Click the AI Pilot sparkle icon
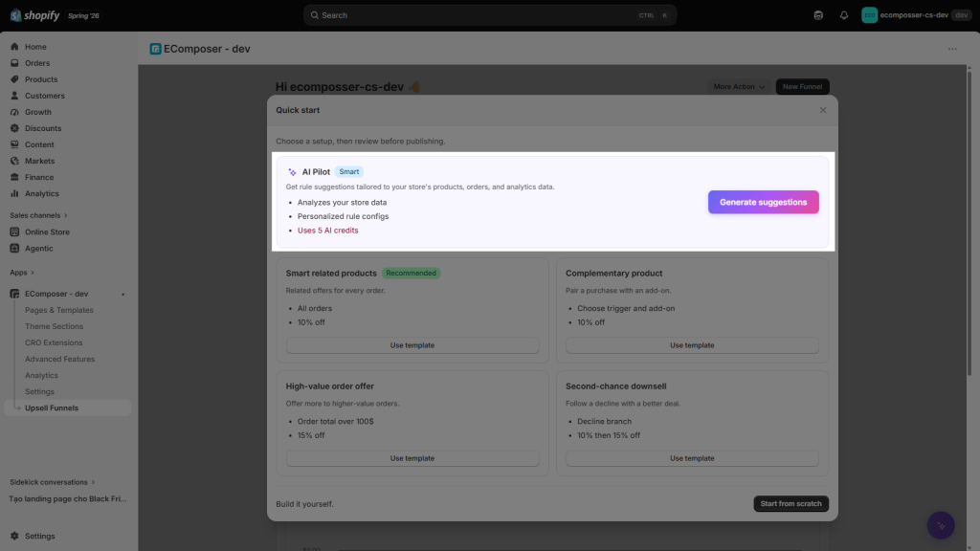 292,172
